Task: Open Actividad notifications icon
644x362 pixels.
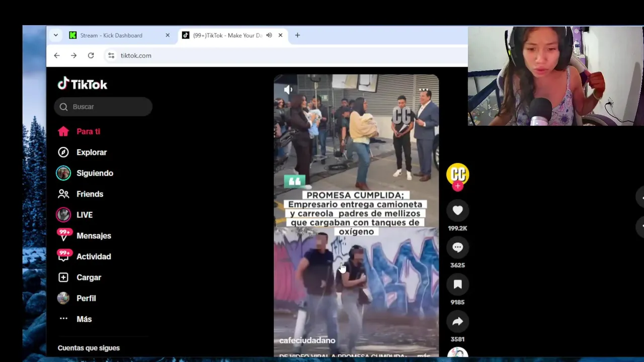Action: click(64, 256)
